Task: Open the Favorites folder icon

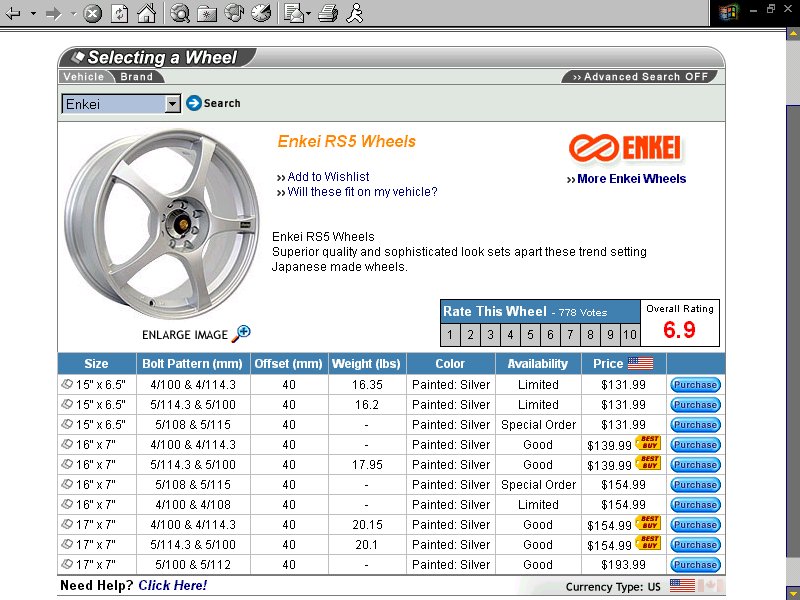Action: coord(207,14)
